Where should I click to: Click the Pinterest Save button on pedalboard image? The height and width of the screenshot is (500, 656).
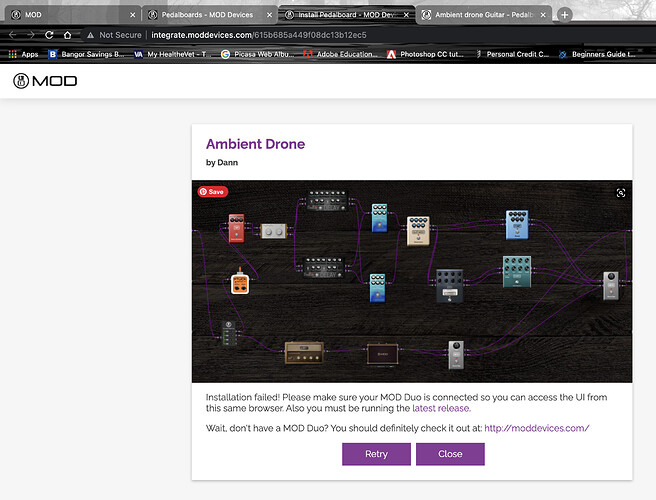(x=213, y=192)
